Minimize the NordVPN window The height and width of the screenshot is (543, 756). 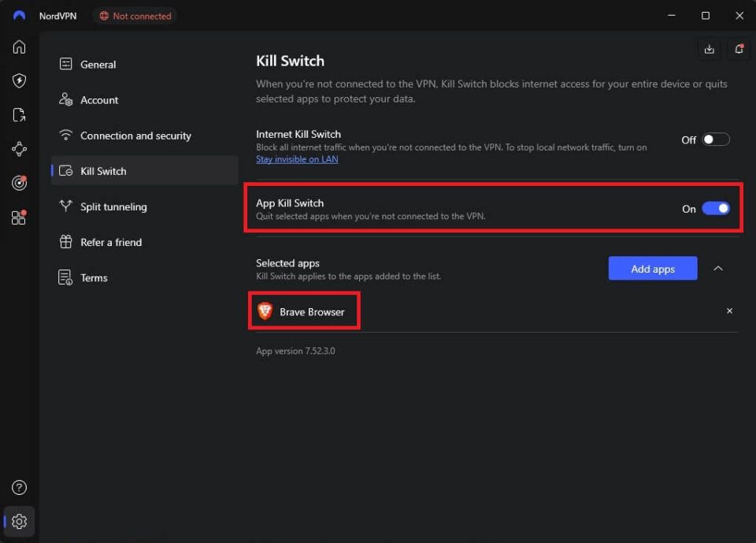coord(671,16)
